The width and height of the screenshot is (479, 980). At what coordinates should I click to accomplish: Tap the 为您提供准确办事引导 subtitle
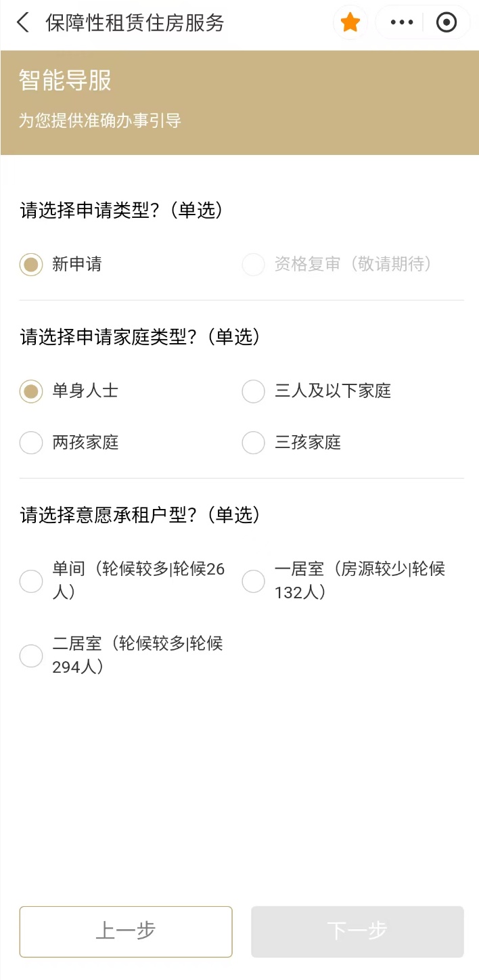(99, 121)
